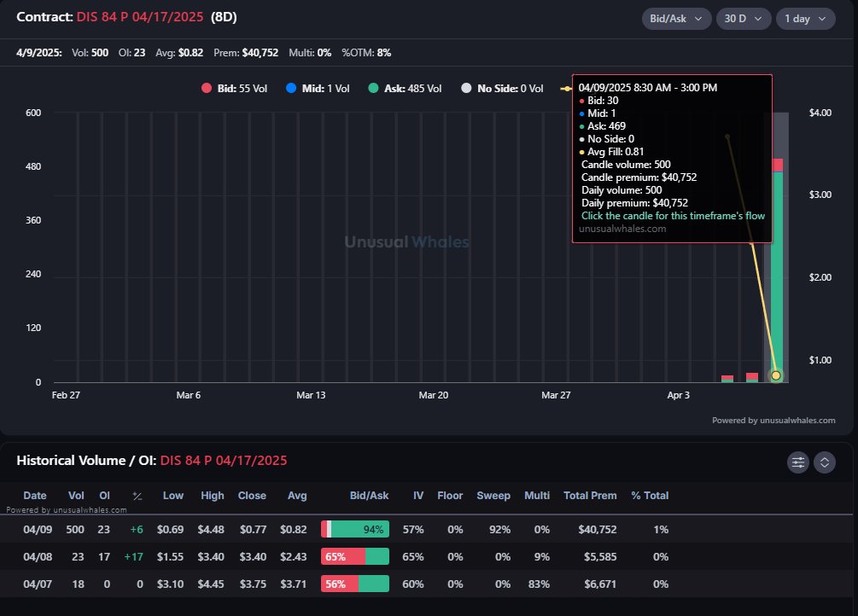This screenshot has width=858, height=616.
Task: Open the 30 D range dropdown
Action: point(743,19)
